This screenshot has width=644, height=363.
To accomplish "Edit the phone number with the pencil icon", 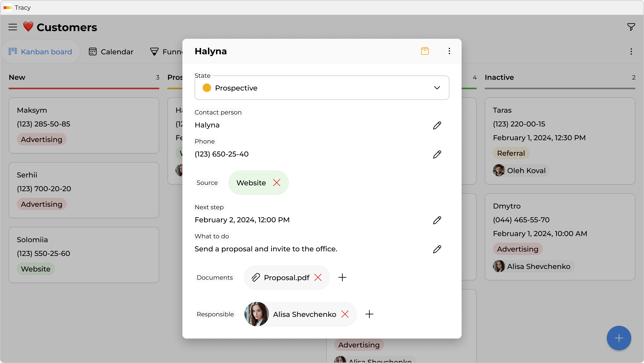I will click(x=437, y=154).
